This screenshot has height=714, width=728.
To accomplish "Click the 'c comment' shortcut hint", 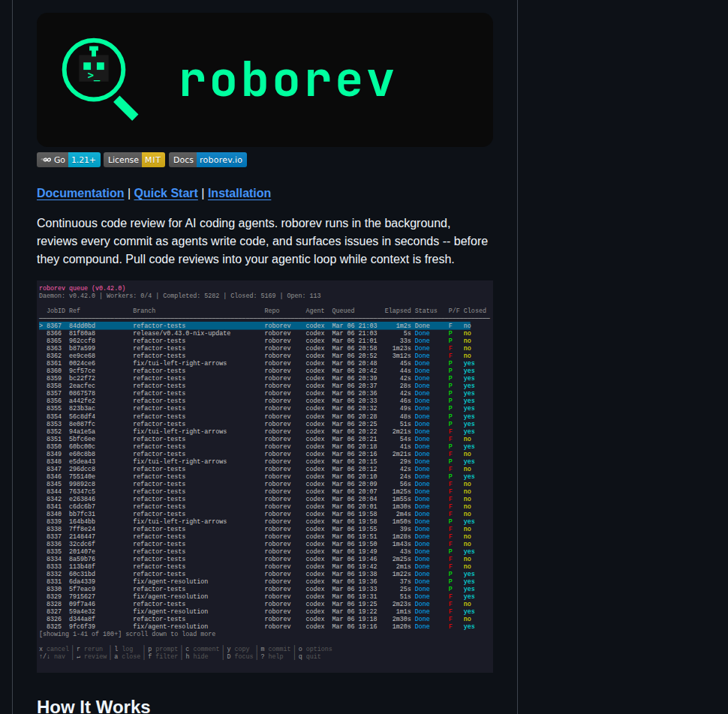I will click(202, 649).
